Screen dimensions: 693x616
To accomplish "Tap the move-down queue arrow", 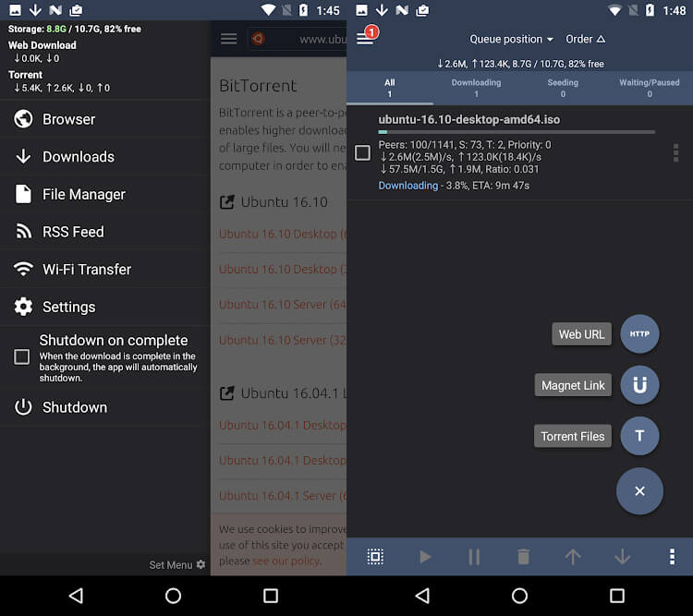I will (x=622, y=557).
